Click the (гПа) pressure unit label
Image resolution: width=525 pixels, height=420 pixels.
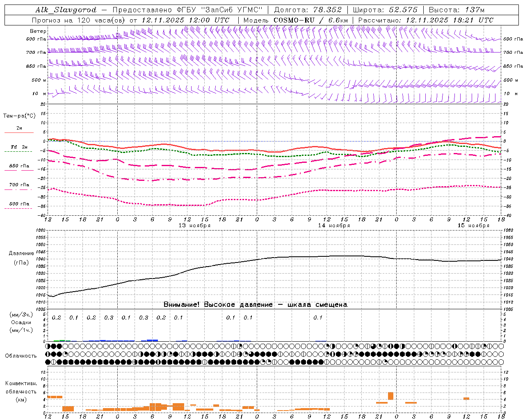(21, 263)
